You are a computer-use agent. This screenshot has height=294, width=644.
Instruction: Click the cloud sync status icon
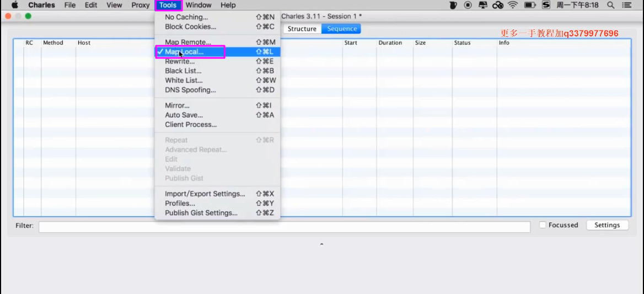pyautogui.click(x=498, y=5)
